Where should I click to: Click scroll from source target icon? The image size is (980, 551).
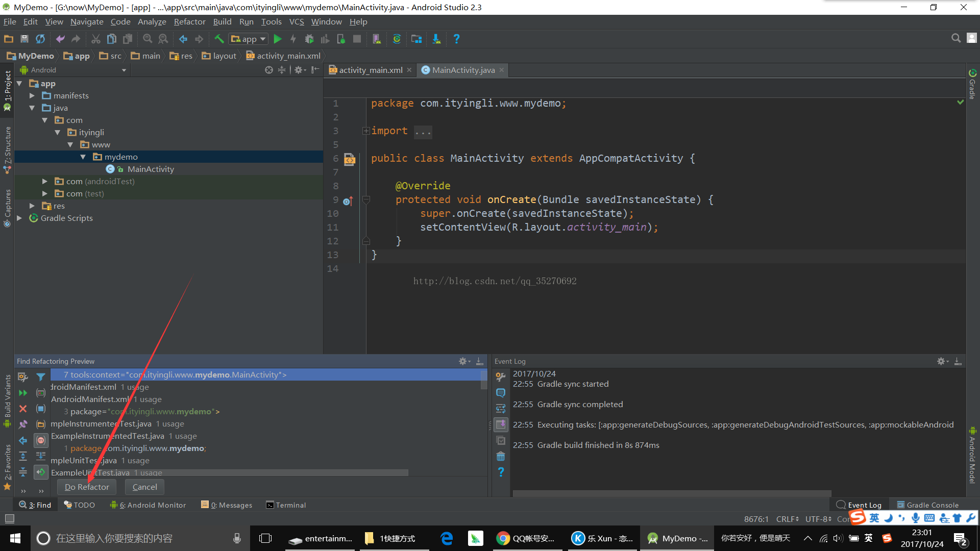(x=269, y=70)
